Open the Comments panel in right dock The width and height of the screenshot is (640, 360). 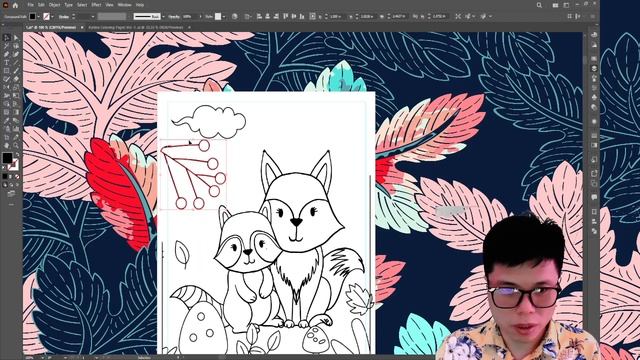point(594,197)
